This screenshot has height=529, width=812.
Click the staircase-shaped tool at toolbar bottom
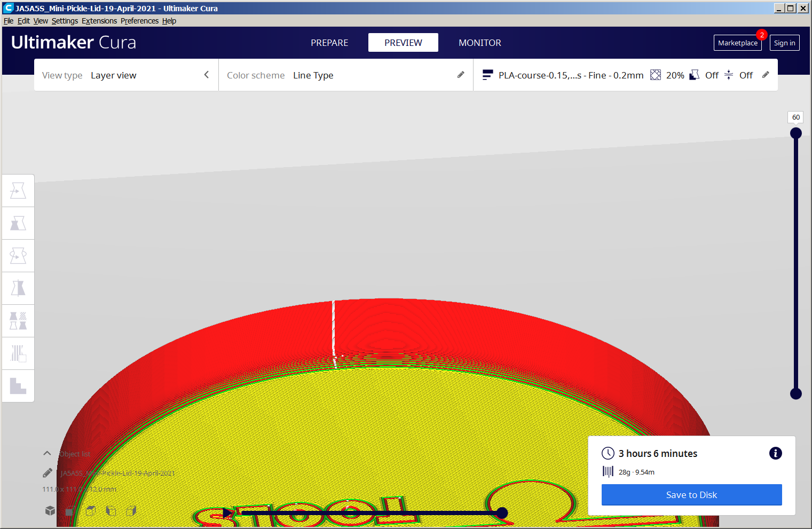point(18,386)
